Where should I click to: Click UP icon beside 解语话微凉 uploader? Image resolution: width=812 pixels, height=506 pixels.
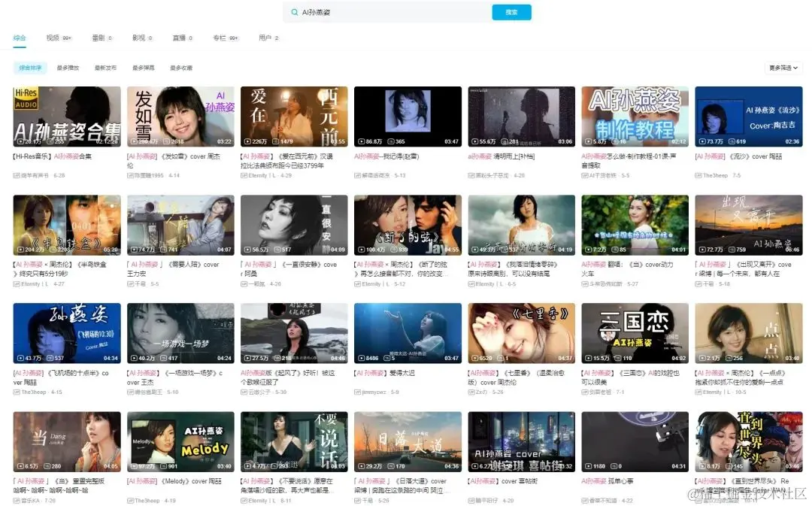coord(357,176)
